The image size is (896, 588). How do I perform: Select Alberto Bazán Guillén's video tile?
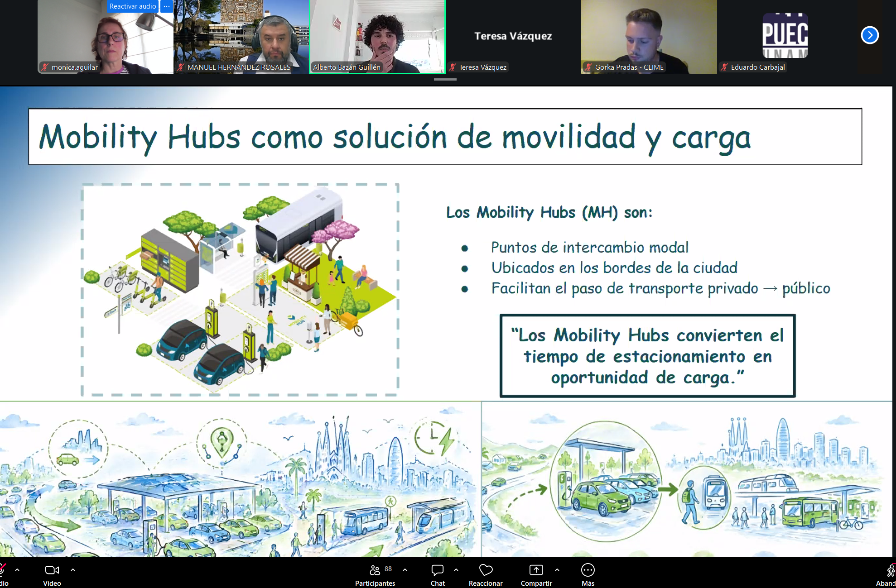377,36
